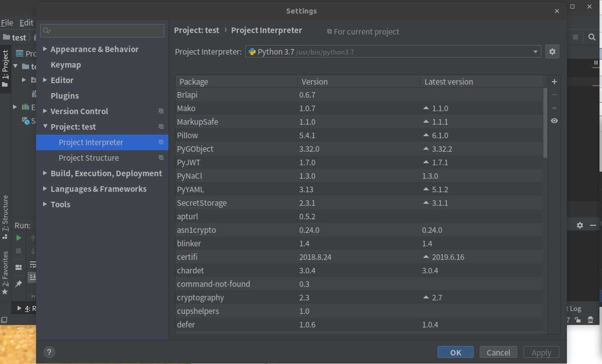
Task: Expand Appearance & Behavior settings
Action: point(45,49)
